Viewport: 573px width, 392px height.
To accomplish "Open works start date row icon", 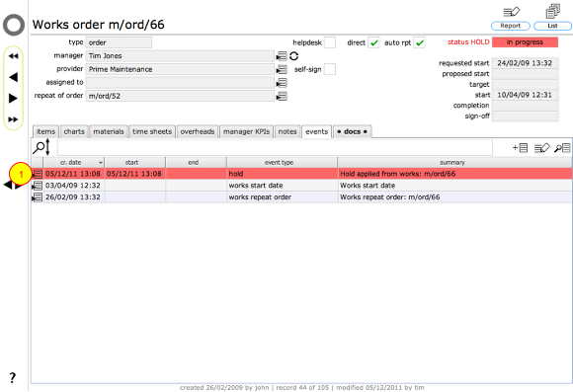I will coord(38,186).
